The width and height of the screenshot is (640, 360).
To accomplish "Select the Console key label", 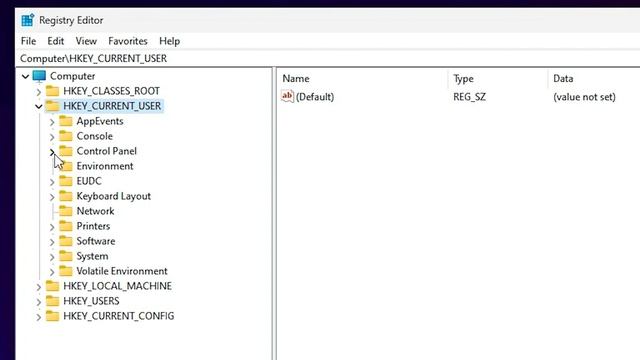I will (95, 136).
